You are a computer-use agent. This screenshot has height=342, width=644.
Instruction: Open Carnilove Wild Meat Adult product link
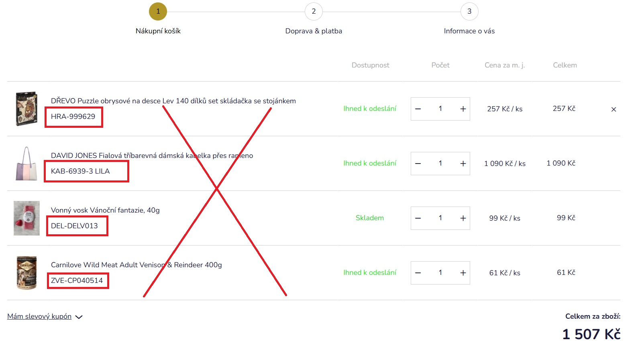(x=137, y=265)
